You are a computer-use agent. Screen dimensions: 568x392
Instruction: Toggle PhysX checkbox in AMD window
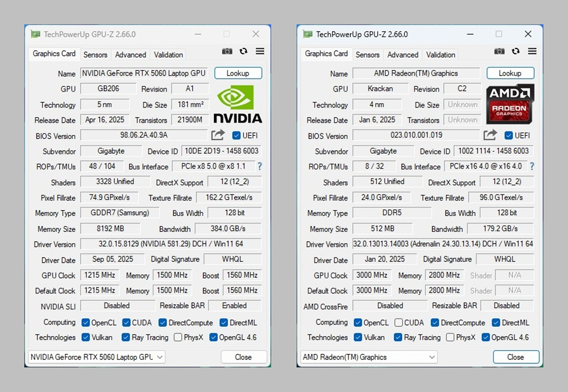(450, 337)
